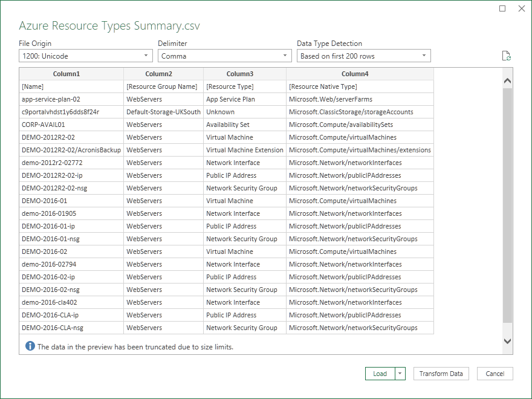Select the Column2 header

pos(164,74)
